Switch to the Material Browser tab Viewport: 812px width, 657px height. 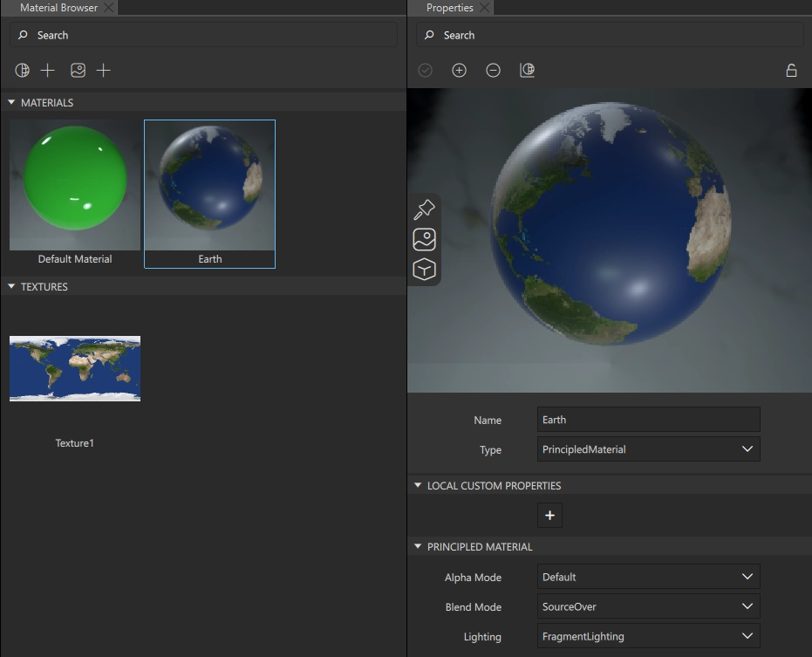click(58, 8)
